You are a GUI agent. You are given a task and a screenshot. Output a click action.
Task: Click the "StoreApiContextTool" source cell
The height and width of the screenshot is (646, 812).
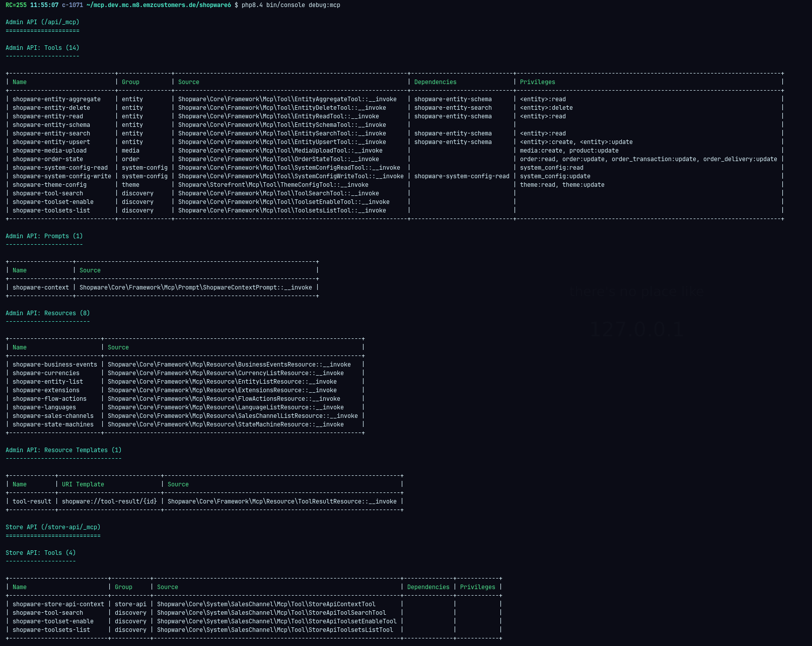266,604
